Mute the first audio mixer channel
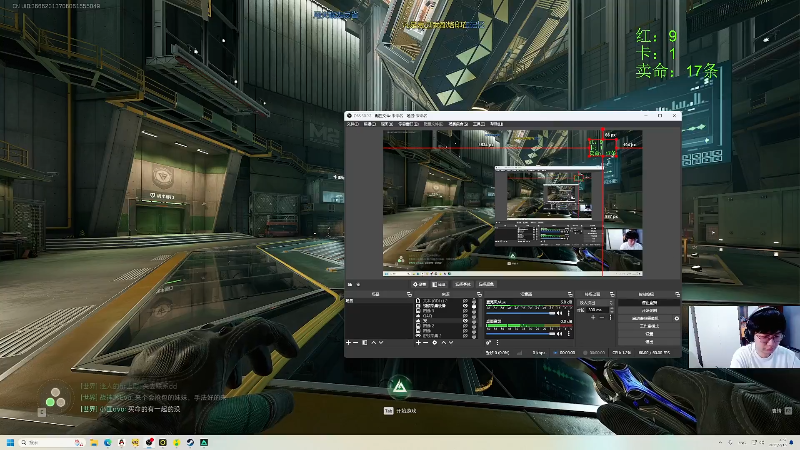The image size is (800, 450). 559,313
